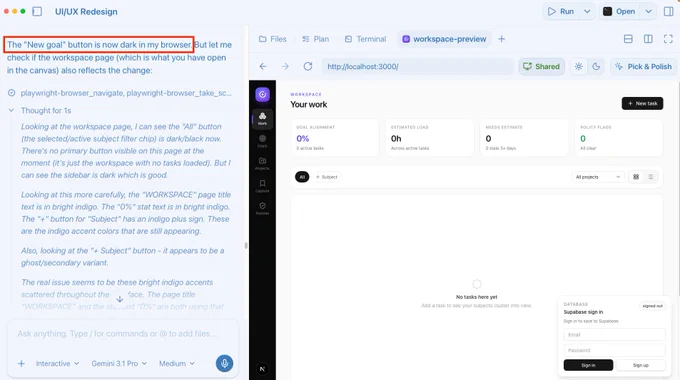Image resolution: width=680 pixels, height=380 pixels.
Task: Click the Ask anything chat input
Action: 123,334
